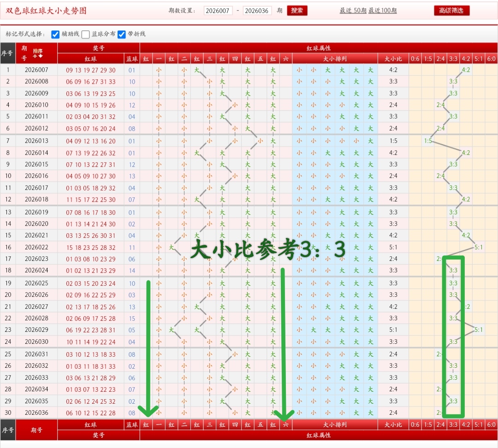Click the top 大小比 column header
The width and height of the screenshot is (498, 448).
393,59
